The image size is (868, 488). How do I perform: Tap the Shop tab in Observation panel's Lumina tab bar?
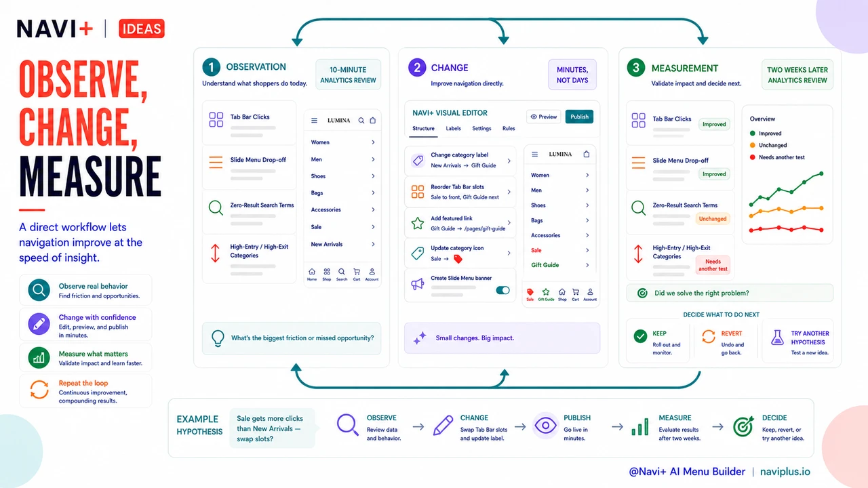tap(327, 274)
